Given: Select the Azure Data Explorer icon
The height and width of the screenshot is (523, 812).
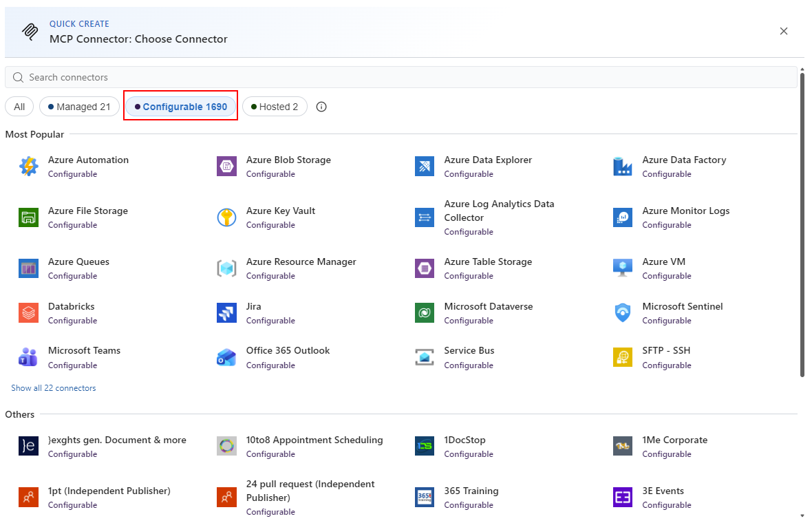Looking at the screenshot, I should coord(425,167).
